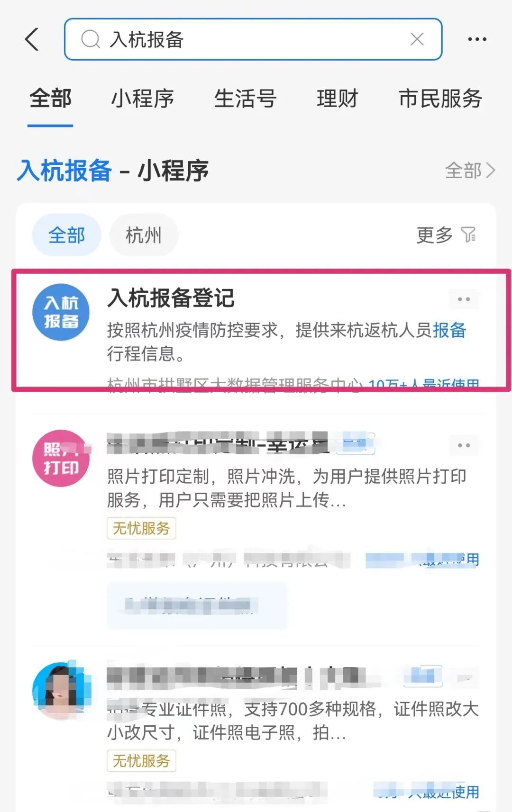
Task: Tap the back arrow icon
Action: pos(32,39)
